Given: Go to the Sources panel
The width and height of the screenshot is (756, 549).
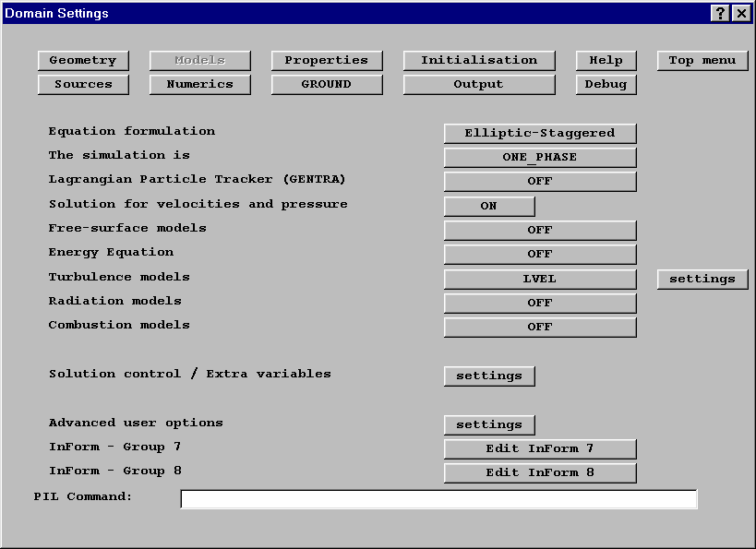Looking at the screenshot, I should click(x=83, y=85).
